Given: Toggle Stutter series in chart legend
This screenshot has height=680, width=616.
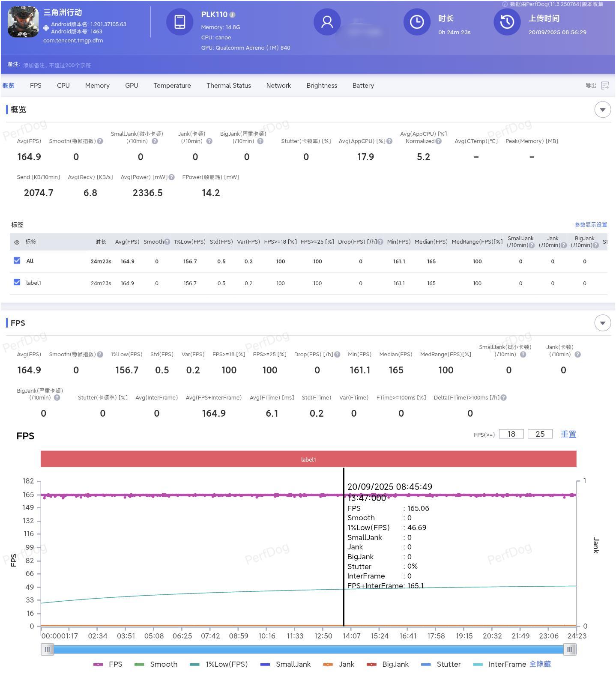Looking at the screenshot, I should tap(441, 665).
